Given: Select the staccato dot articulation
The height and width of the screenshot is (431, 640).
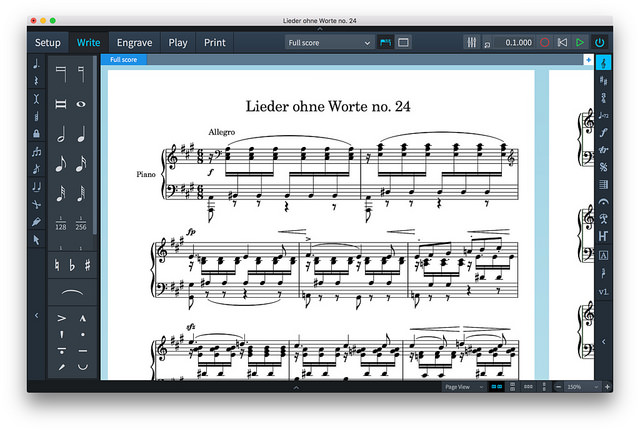Looking at the screenshot, I should click(83, 334).
